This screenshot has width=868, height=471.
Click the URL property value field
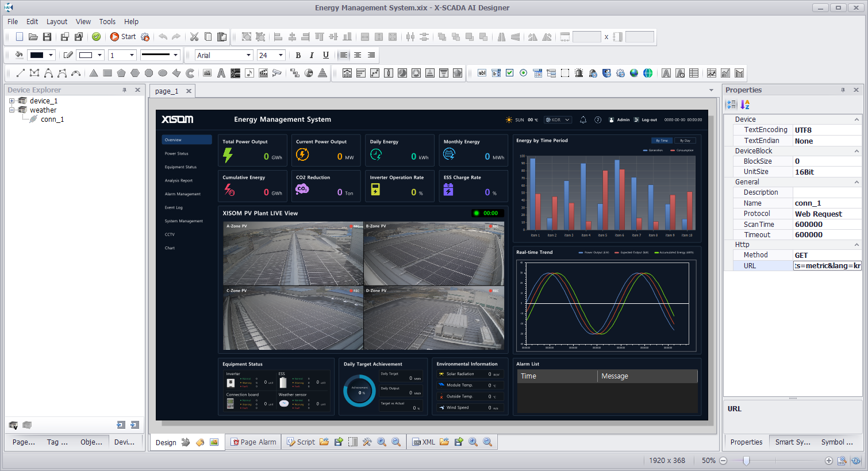coord(827,266)
